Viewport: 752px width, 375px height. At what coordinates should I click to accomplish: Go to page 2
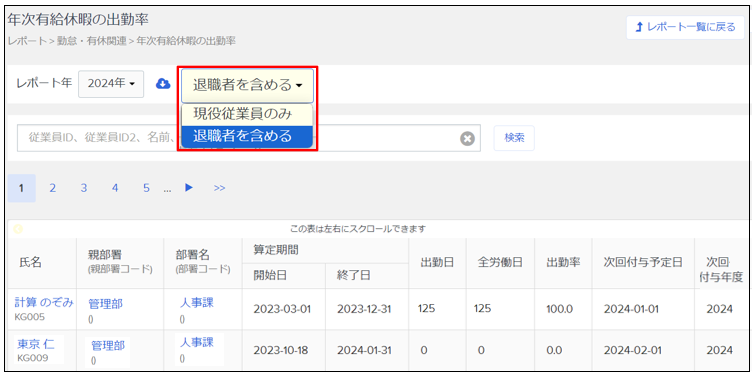point(53,188)
